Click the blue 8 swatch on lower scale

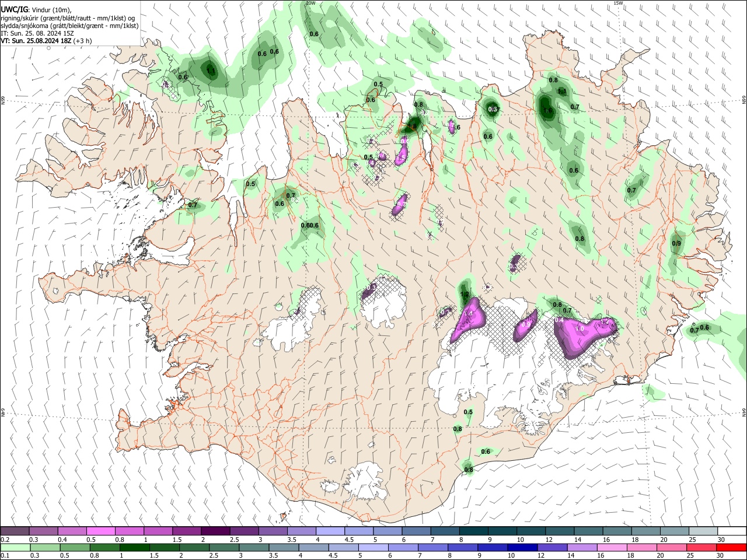tap(463, 547)
